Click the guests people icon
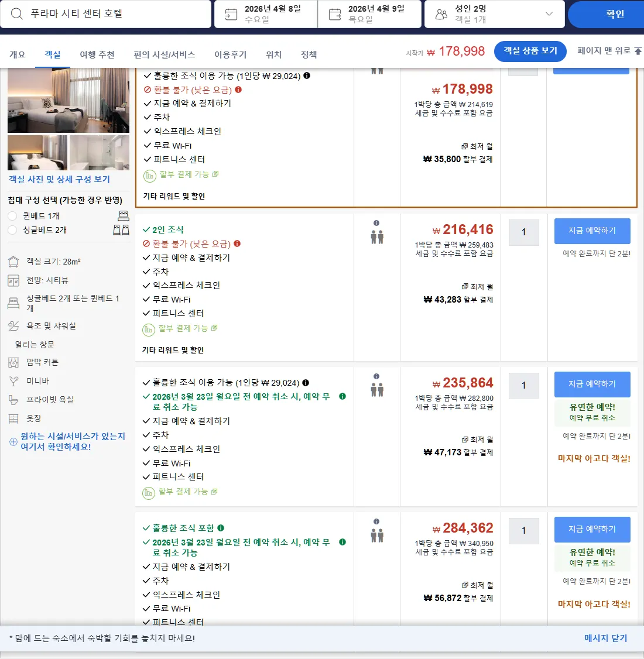 [x=441, y=14]
